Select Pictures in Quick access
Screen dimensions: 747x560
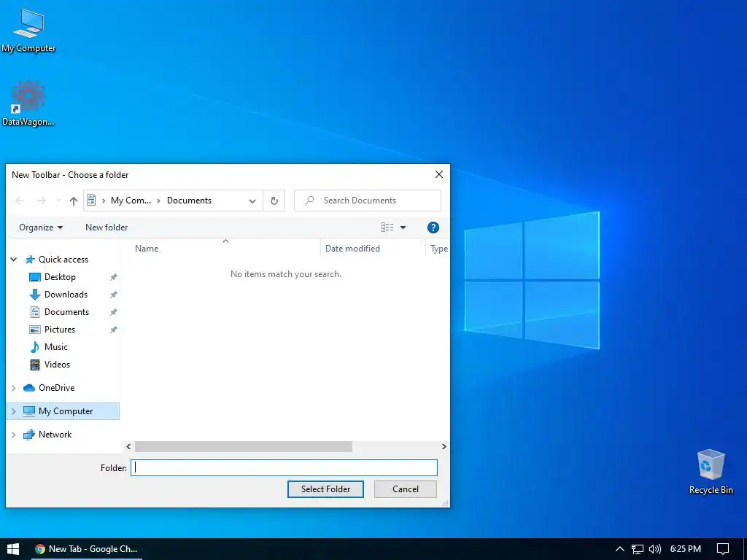tap(60, 330)
